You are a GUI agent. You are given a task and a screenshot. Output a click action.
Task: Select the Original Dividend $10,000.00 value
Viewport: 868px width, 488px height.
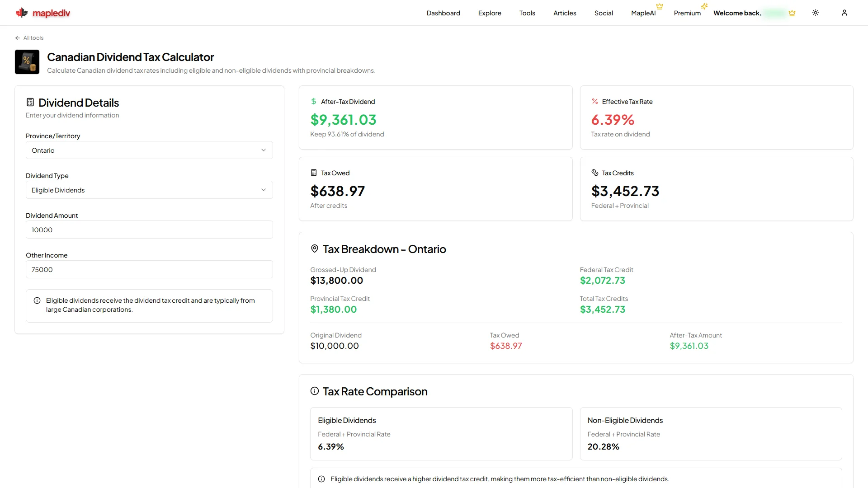click(x=334, y=346)
